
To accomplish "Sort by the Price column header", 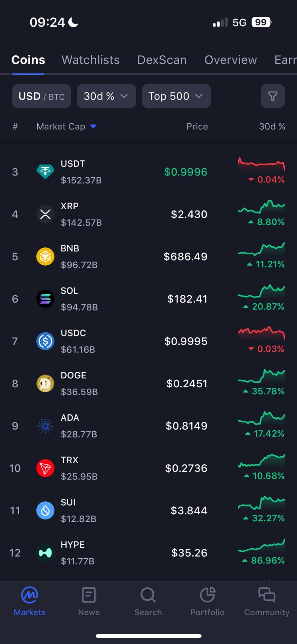I will click(x=197, y=127).
